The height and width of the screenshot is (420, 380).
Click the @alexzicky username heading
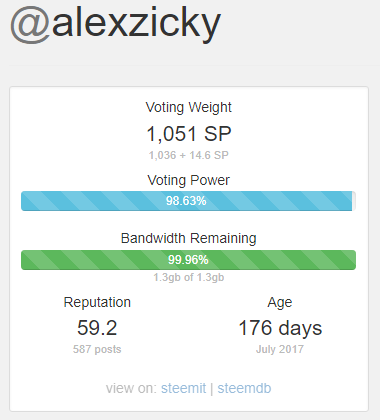pos(116,23)
